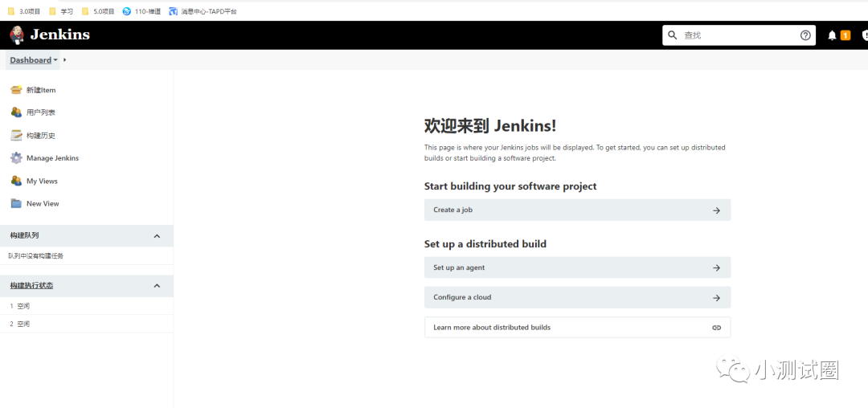The width and height of the screenshot is (868, 408).
Task: Expand the Dashboard breadcrumb dropdown arrow
Action: (55, 60)
